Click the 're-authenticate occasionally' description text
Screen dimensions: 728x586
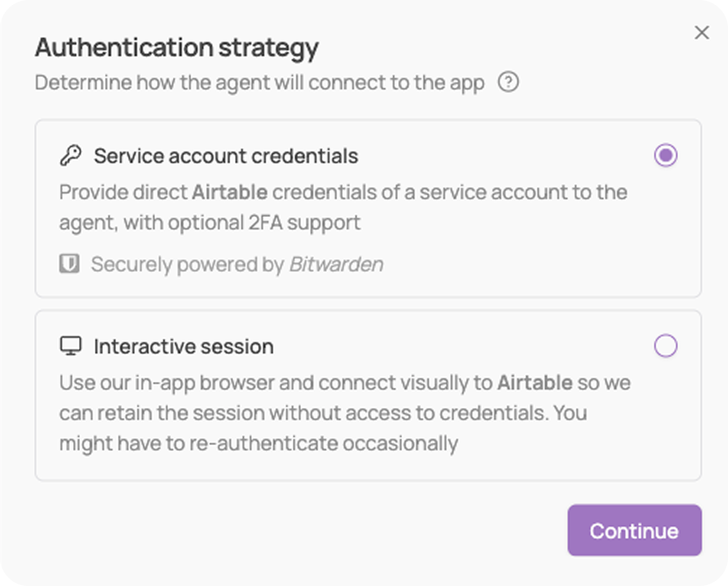tap(324, 444)
